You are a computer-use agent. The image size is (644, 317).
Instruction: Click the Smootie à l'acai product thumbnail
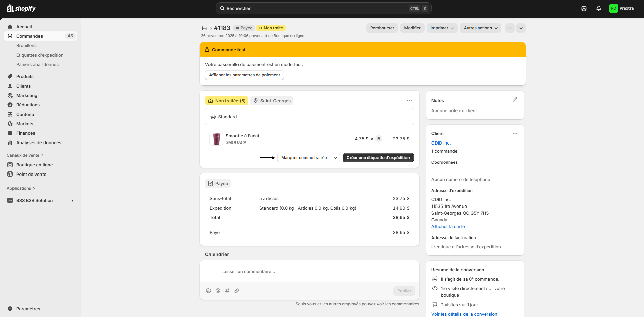[x=216, y=139]
